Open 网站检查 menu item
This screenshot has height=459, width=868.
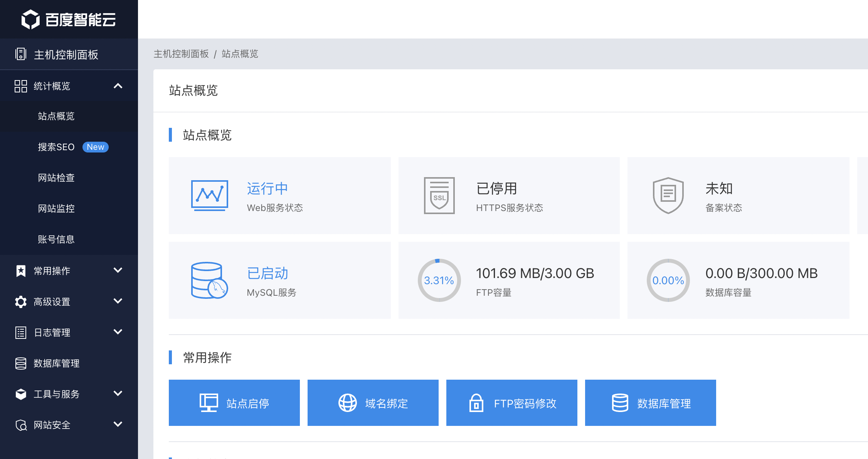pyautogui.click(x=69, y=178)
